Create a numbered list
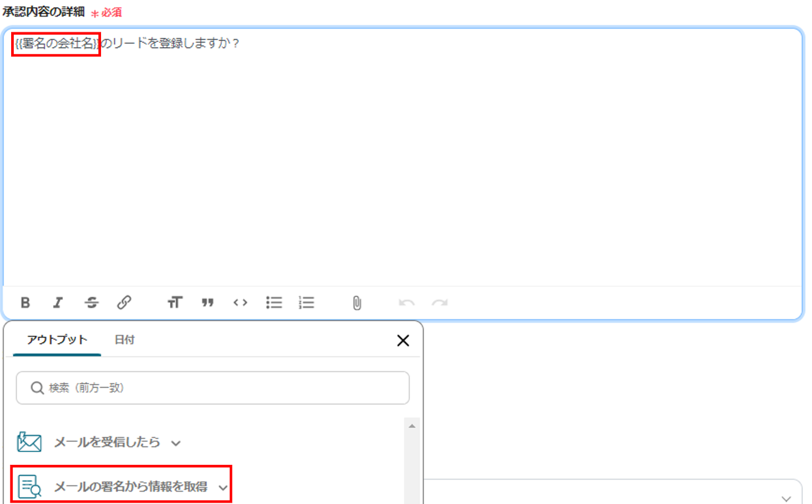 click(307, 303)
